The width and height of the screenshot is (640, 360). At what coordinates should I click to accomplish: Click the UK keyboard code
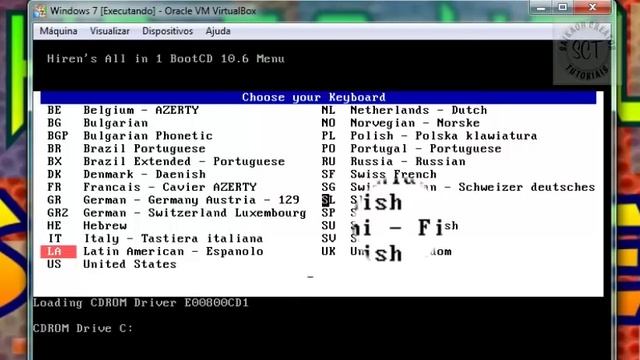coord(328,251)
